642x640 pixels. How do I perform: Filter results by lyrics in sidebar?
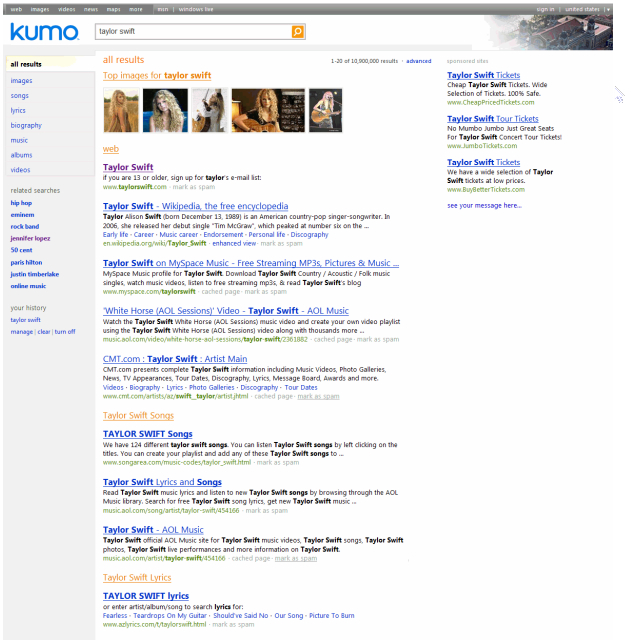pyautogui.click(x=18, y=111)
